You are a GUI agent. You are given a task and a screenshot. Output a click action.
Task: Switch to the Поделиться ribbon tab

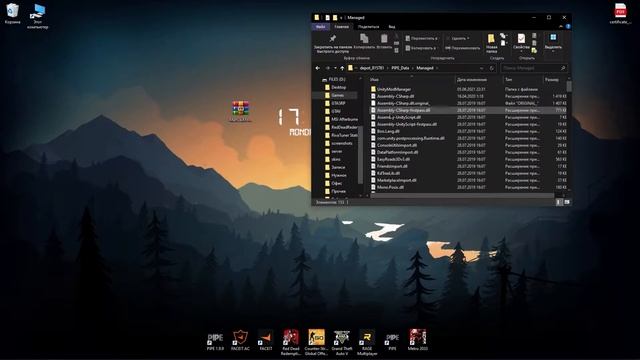(x=369, y=27)
